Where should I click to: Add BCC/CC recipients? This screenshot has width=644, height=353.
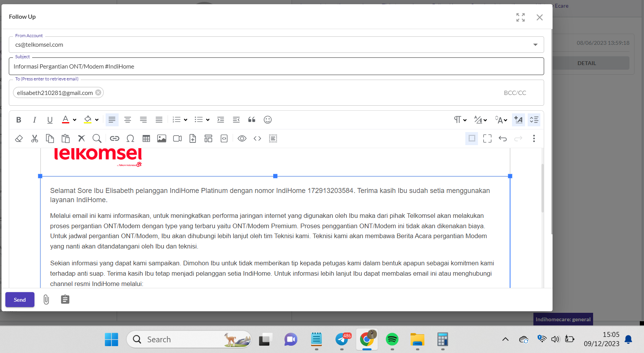point(515,93)
